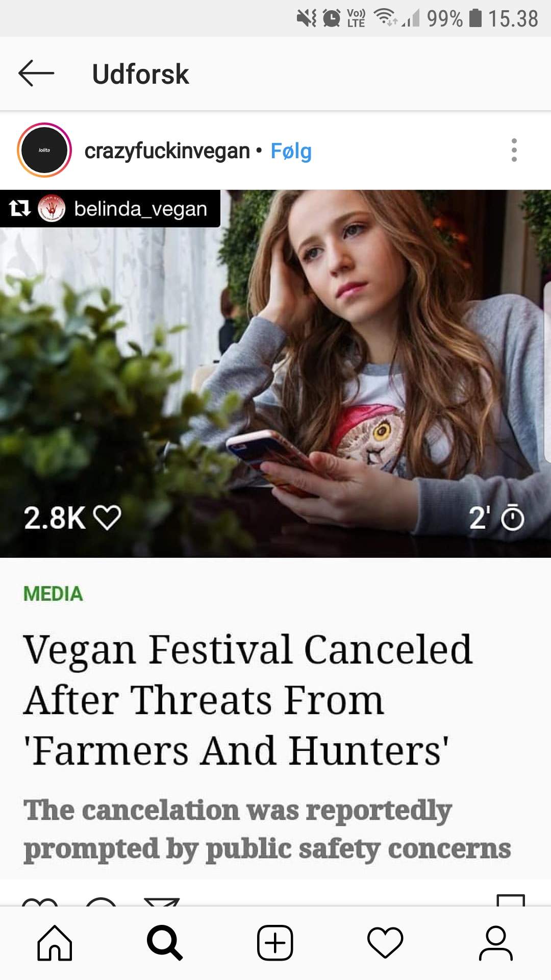The image size is (551, 980).
Task: Tap the reading time clock icon
Action: click(x=512, y=518)
